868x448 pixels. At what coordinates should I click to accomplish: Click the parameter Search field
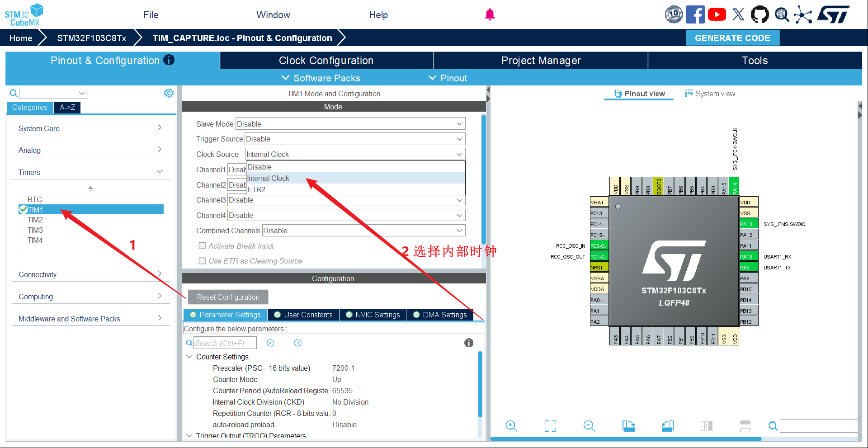[225, 343]
